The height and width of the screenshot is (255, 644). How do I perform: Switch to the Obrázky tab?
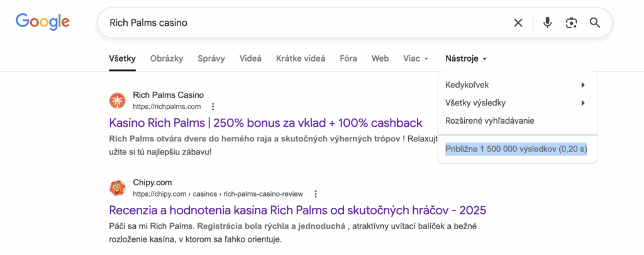[x=167, y=58]
